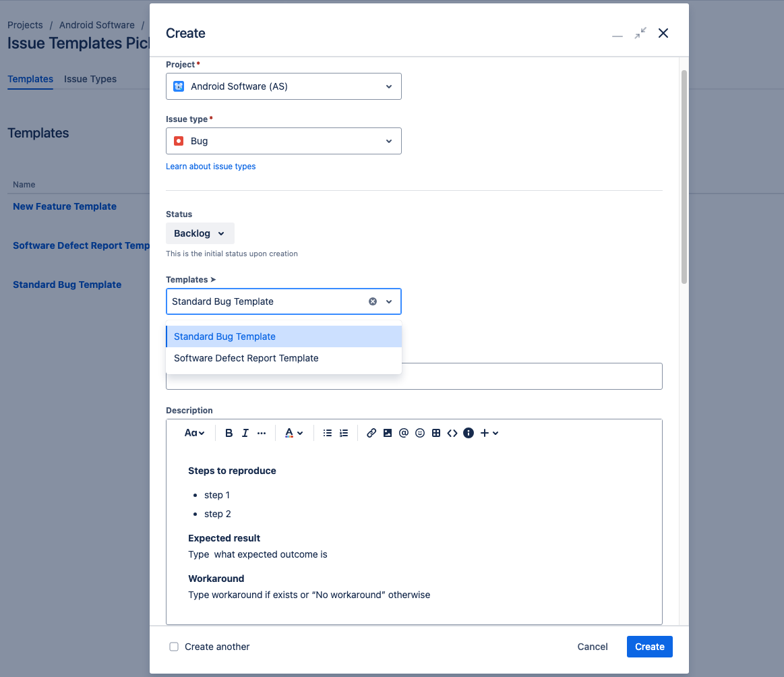
Task: Click the 'step 1' bullet text
Action: point(217,495)
